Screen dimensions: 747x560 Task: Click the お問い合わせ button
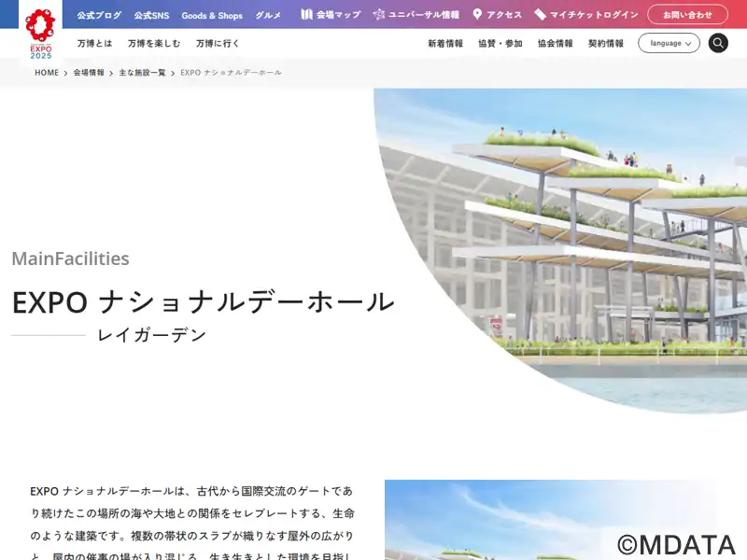pyautogui.click(x=687, y=15)
